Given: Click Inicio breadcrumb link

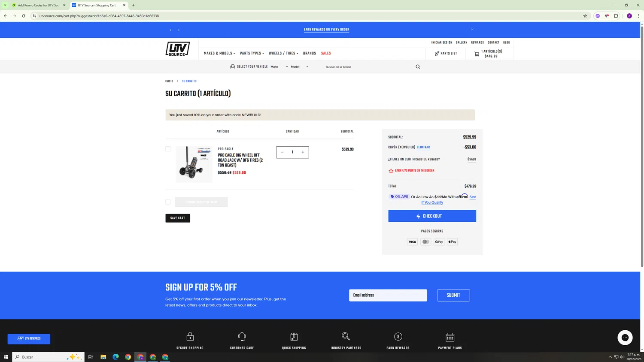Looking at the screenshot, I should 169,81.
